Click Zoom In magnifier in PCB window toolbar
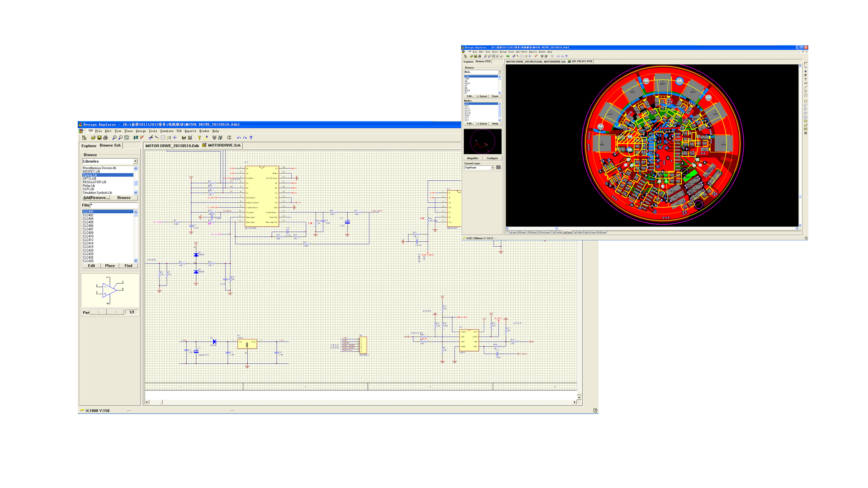 486,56
